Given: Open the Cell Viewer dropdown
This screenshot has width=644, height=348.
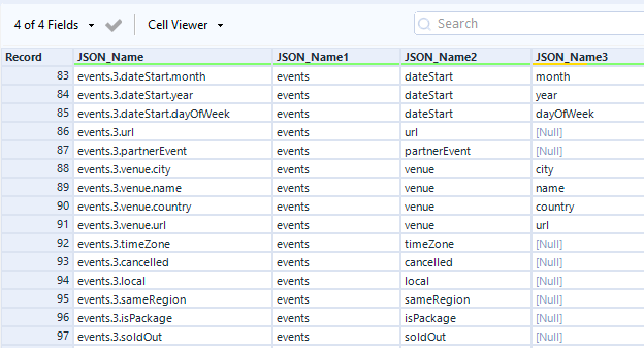Looking at the screenshot, I should [220, 25].
